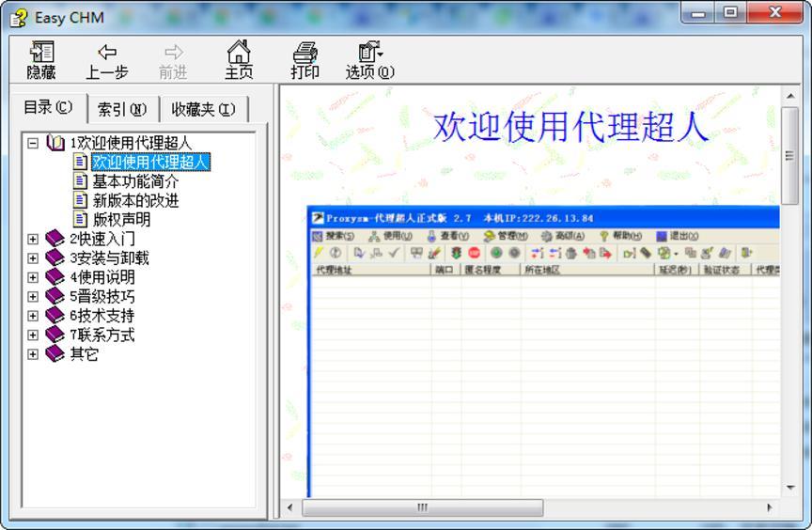Select the 1欢迎使用代理超人 book entry

(131, 143)
